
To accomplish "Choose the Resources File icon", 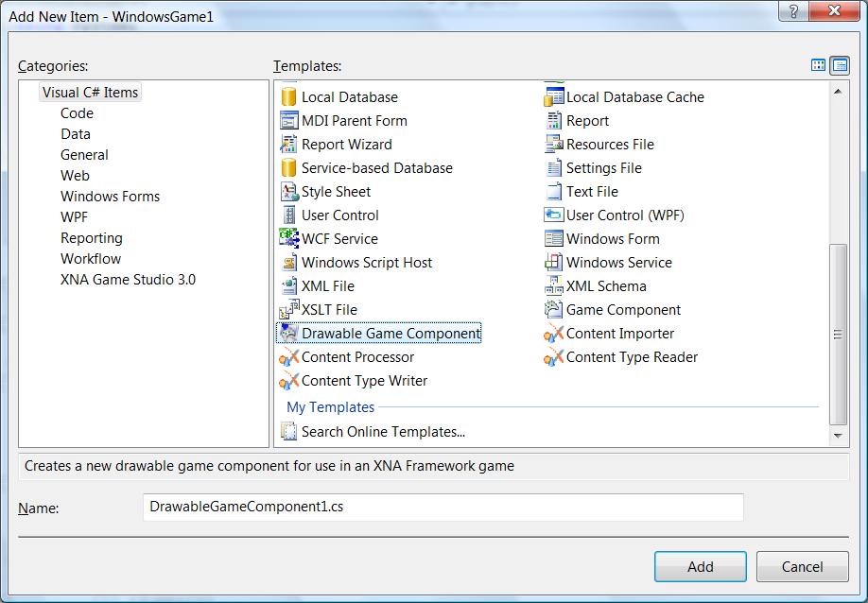I will [x=553, y=145].
